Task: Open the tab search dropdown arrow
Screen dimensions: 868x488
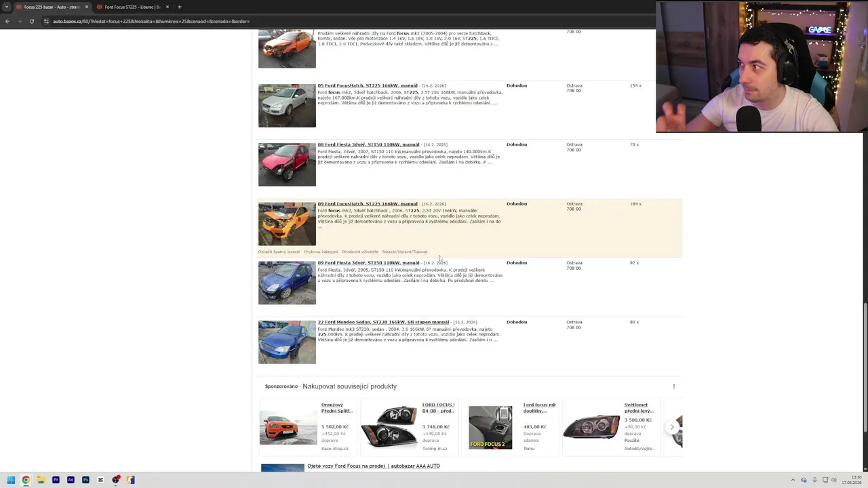Action: click(7, 7)
